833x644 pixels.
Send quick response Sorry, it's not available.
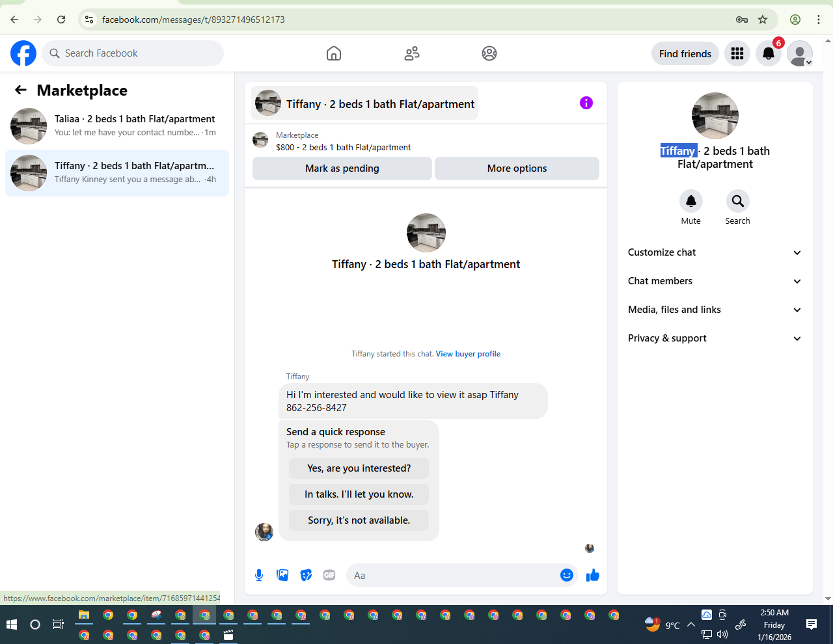(359, 520)
